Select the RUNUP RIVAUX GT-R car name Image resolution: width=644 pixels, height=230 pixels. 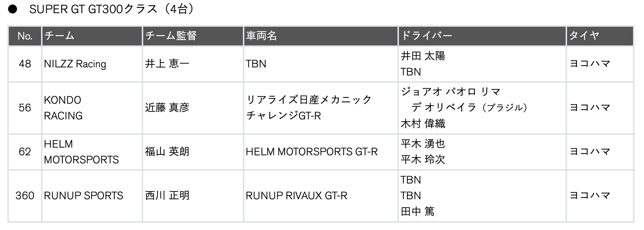pos(296,196)
